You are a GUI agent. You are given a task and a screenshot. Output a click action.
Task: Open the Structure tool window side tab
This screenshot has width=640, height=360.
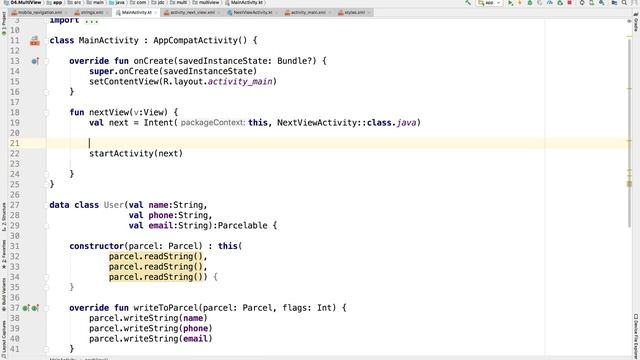click(4, 217)
